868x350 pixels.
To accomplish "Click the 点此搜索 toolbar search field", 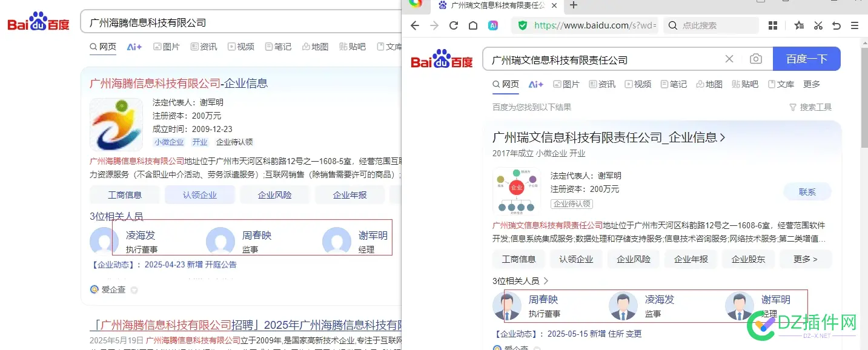I will [712, 25].
